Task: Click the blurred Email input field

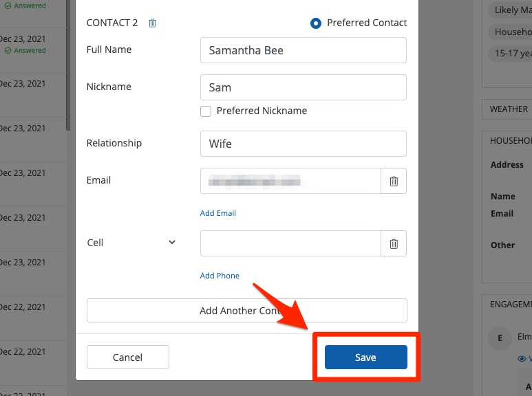Action: (290, 181)
